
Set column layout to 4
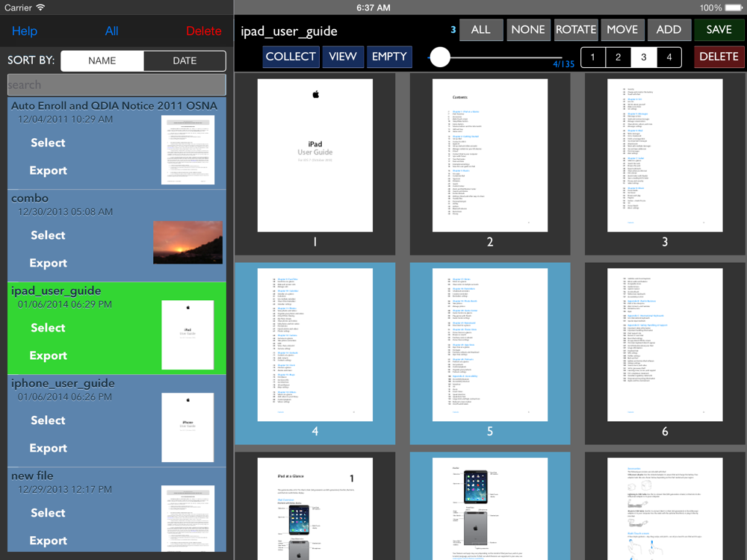click(669, 57)
